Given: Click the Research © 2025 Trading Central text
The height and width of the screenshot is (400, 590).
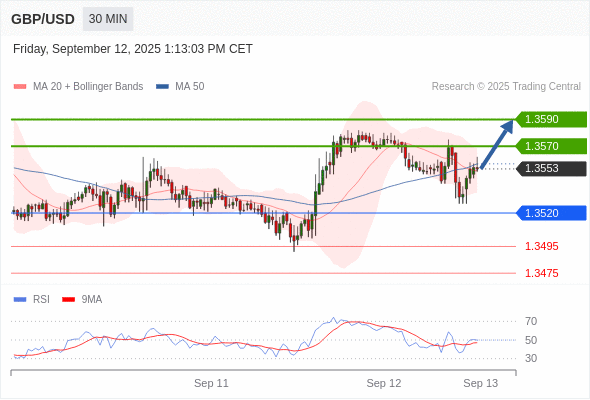Looking at the screenshot, I should (x=506, y=87).
